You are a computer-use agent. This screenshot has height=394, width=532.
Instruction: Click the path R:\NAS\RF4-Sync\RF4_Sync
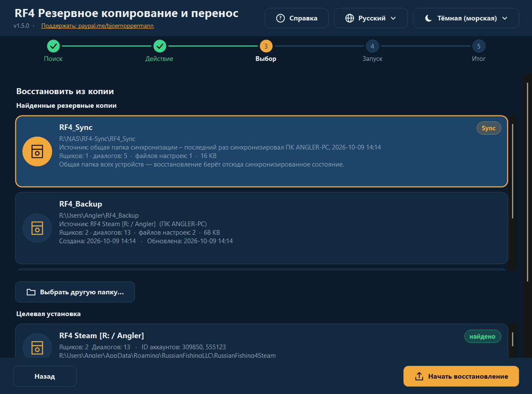[97, 139]
